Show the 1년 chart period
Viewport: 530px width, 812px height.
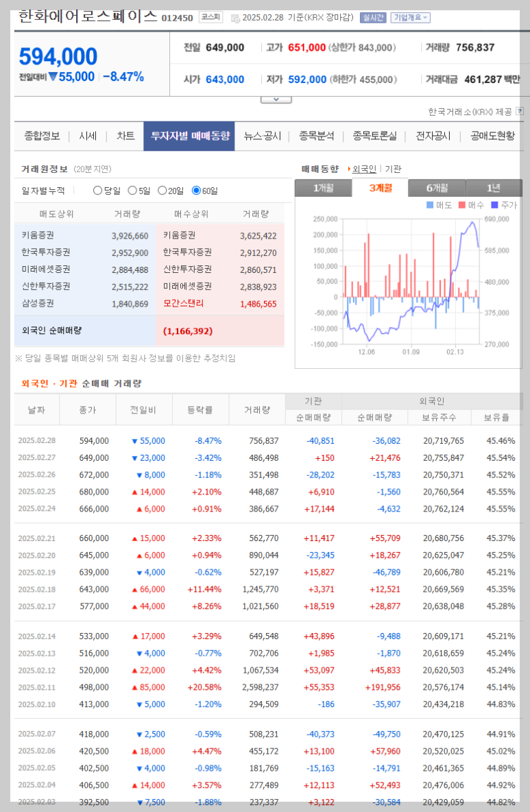tap(494, 188)
